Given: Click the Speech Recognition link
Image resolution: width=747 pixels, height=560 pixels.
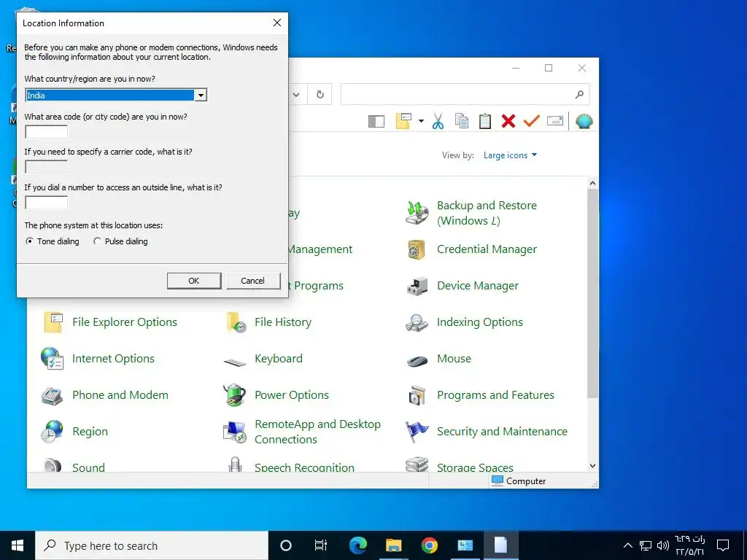Looking at the screenshot, I should pyautogui.click(x=304, y=467).
